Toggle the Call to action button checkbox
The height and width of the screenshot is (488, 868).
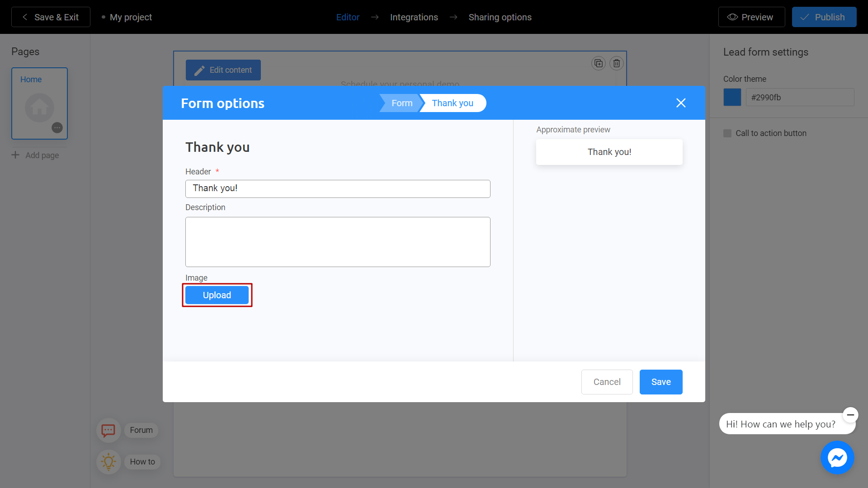(727, 133)
